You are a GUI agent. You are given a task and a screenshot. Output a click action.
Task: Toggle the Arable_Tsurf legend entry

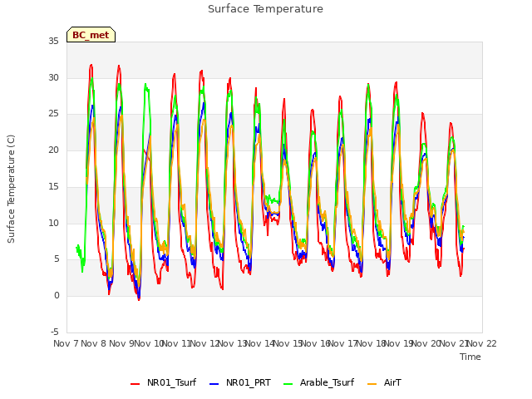point(319,382)
